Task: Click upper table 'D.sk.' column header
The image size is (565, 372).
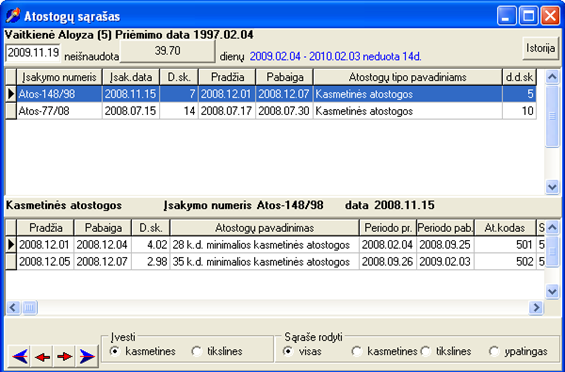Action: tap(179, 77)
